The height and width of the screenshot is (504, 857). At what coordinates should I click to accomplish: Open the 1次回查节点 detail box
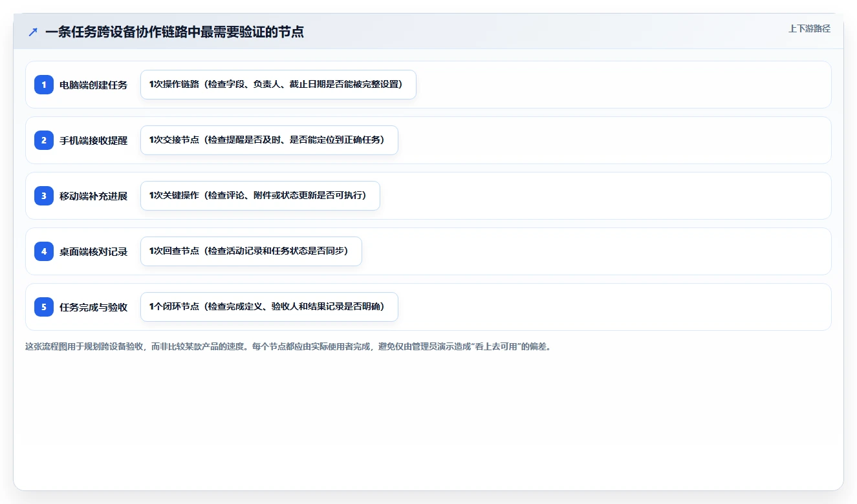[x=251, y=251]
